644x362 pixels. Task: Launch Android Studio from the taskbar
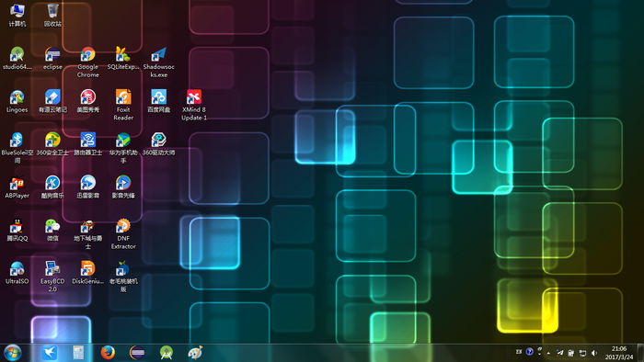pyautogui.click(x=166, y=353)
